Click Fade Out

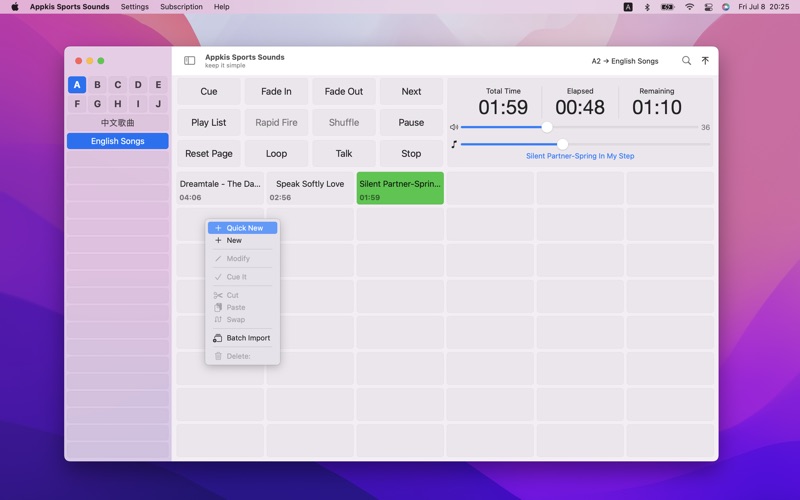click(343, 91)
